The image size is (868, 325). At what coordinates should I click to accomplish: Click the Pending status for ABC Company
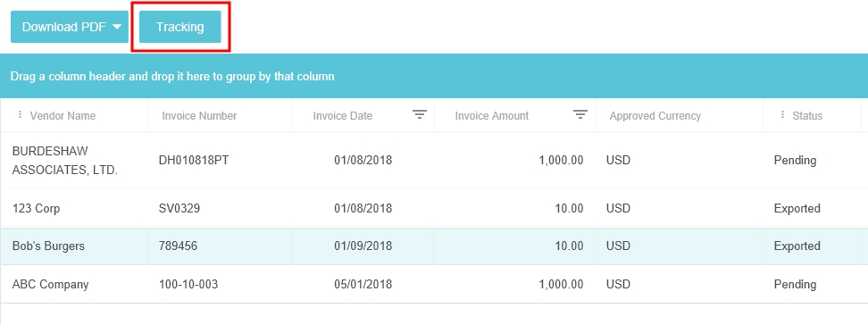[x=795, y=285]
